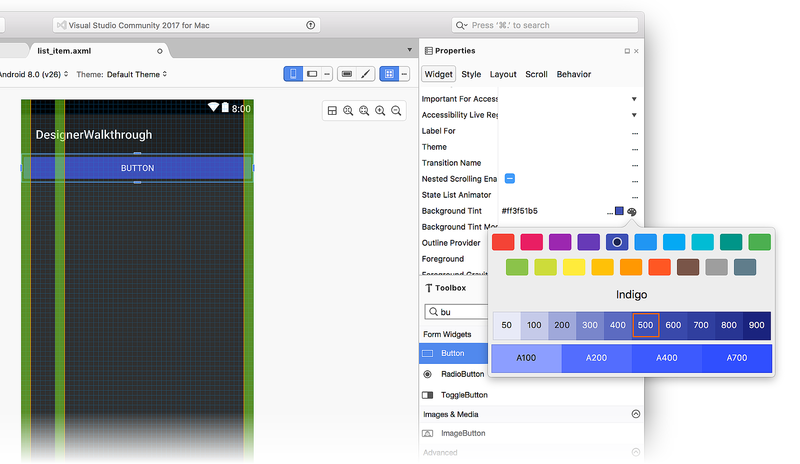Zoom designer to actual size

pos(348,111)
